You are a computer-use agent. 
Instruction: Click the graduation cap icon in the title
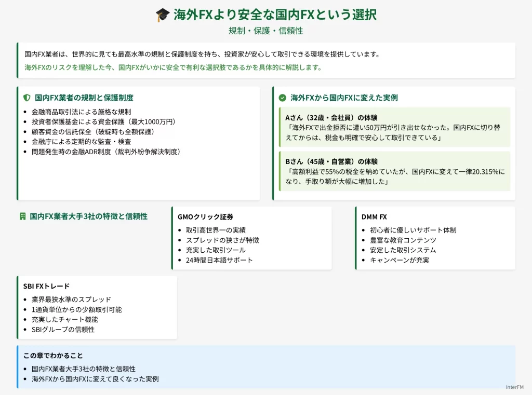(163, 15)
